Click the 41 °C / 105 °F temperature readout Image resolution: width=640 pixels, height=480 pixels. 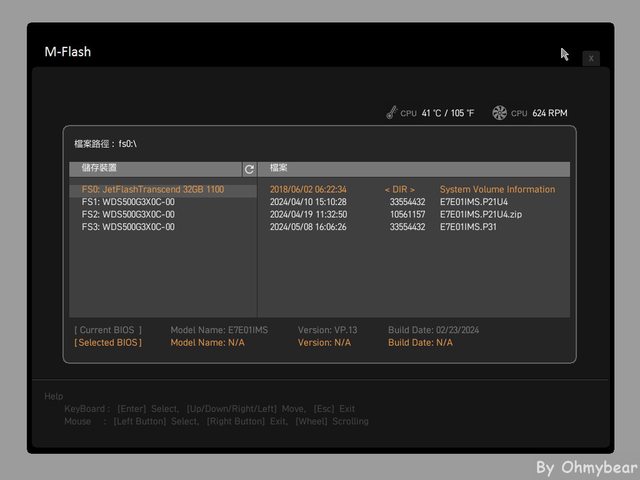pyautogui.click(x=448, y=114)
